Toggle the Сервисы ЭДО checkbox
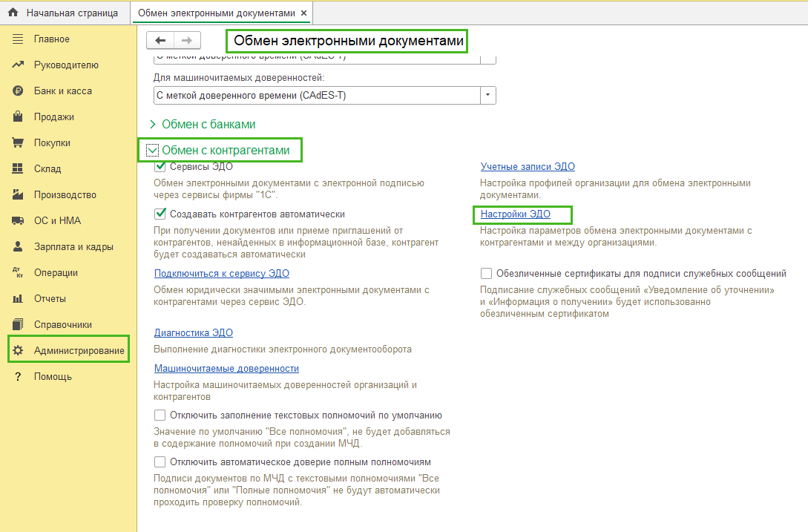The height and width of the screenshot is (532, 808). click(160, 166)
